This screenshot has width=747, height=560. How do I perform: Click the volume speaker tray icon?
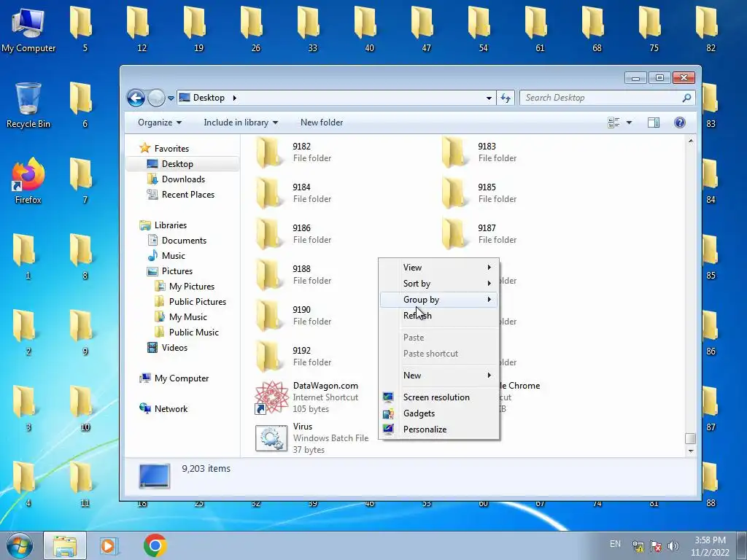pos(673,545)
